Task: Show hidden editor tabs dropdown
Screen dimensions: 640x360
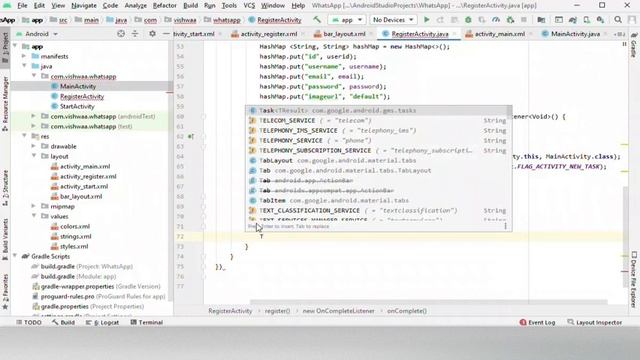Action: click(x=620, y=34)
